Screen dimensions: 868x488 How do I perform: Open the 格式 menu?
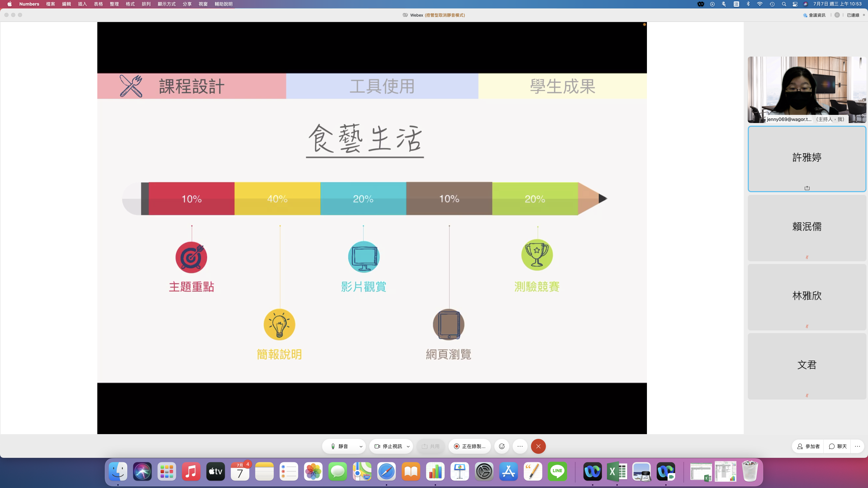tap(130, 4)
